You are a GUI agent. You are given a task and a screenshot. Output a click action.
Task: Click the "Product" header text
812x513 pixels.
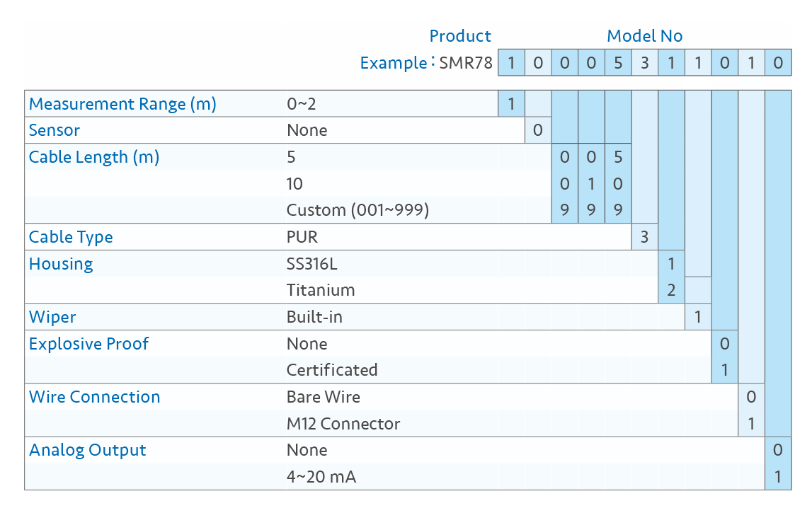(460, 36)
